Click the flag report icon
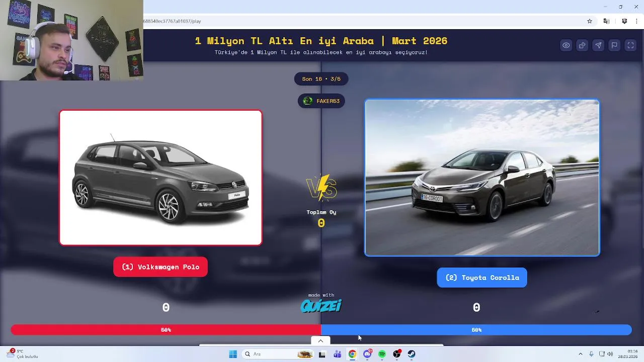This screenshot has height=362, width=644. click(x=614, y=45)
